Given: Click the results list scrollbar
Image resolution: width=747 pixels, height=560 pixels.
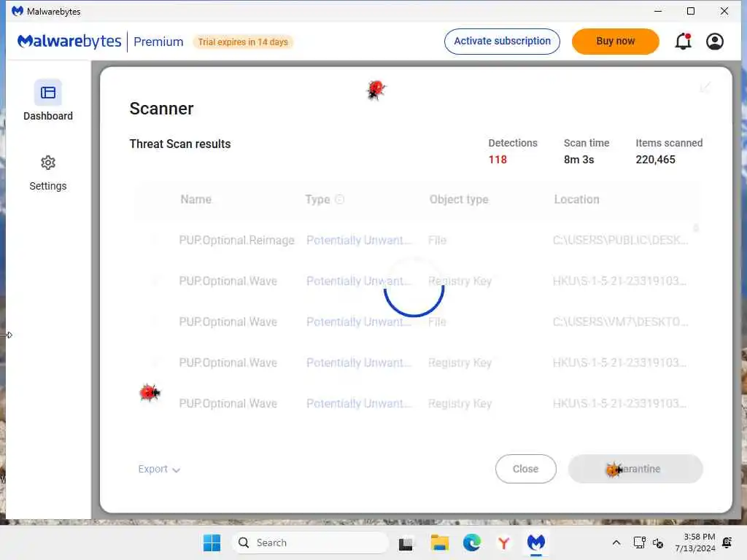Looking at the screenshot, I should coord(696,228).
